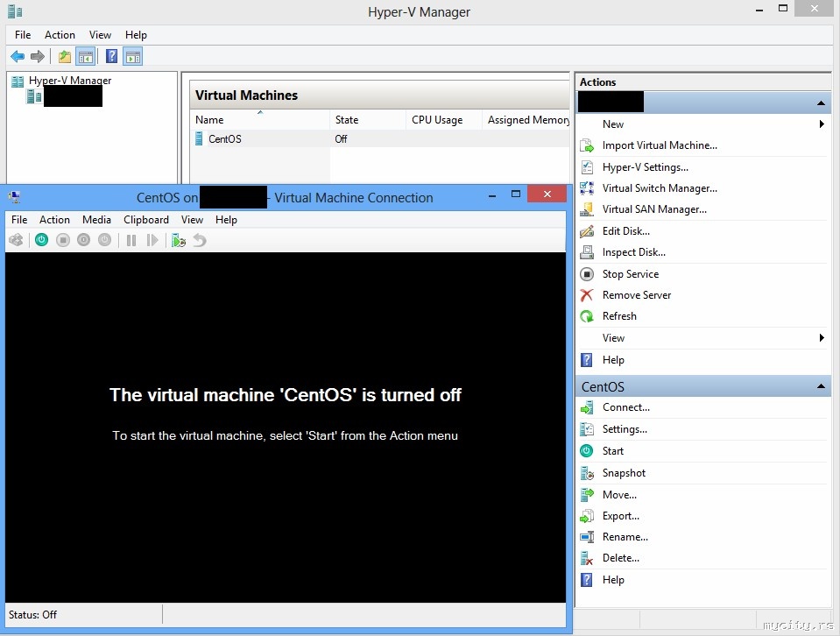Click Delete under CentOS actions
Image resolution: width=840 pixels, height=636 pixels.
click(x=620, y=558)
